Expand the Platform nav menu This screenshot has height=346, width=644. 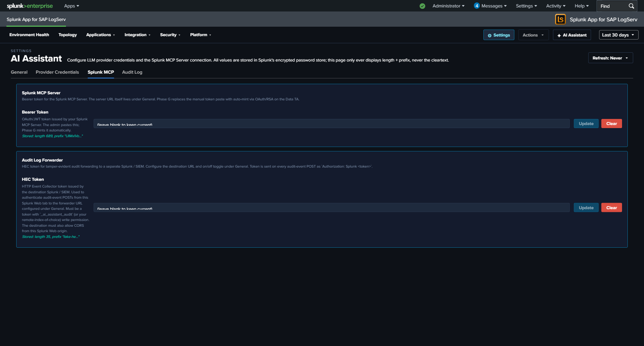(x=200, y=35)
